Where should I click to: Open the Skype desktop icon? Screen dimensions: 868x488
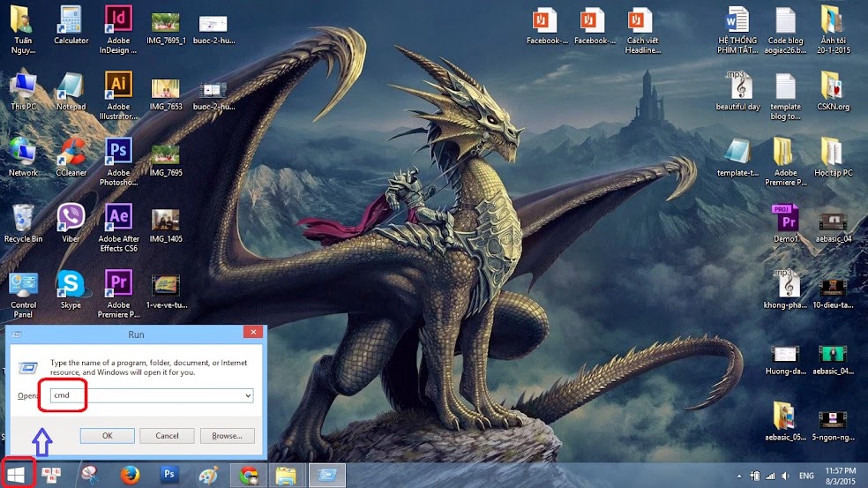71,289
